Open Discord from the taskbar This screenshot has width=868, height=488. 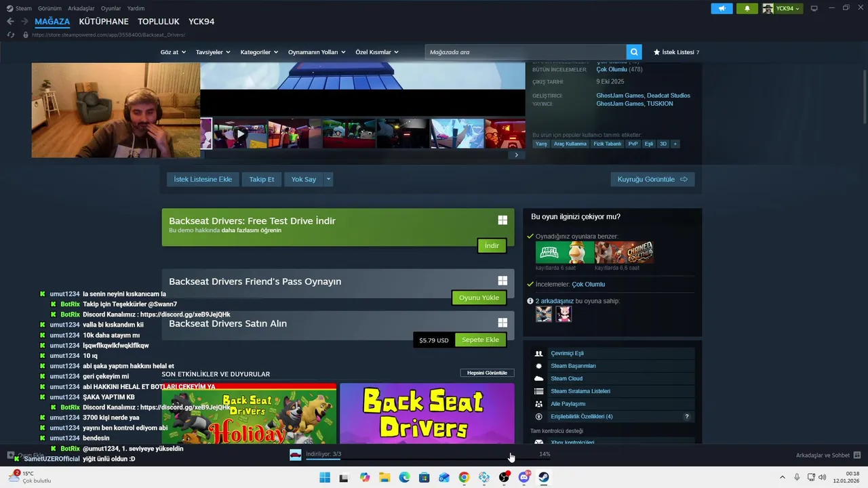click(524, 477)
